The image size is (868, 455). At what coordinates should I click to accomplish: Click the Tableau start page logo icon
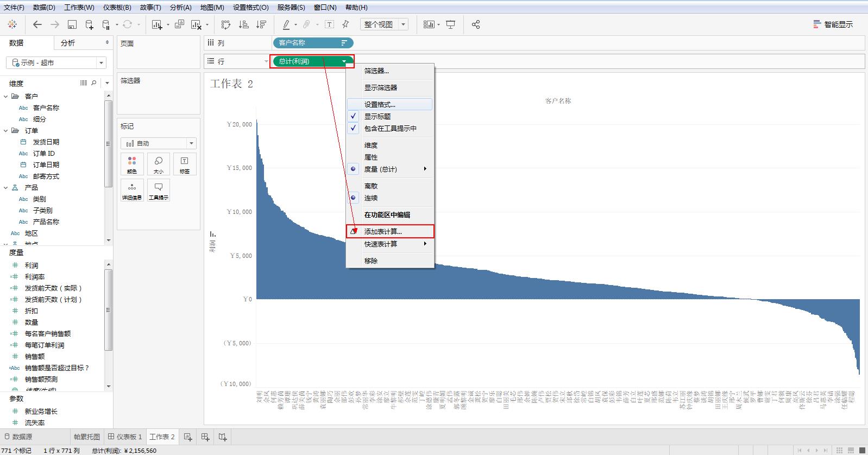(x=12, y=24)
